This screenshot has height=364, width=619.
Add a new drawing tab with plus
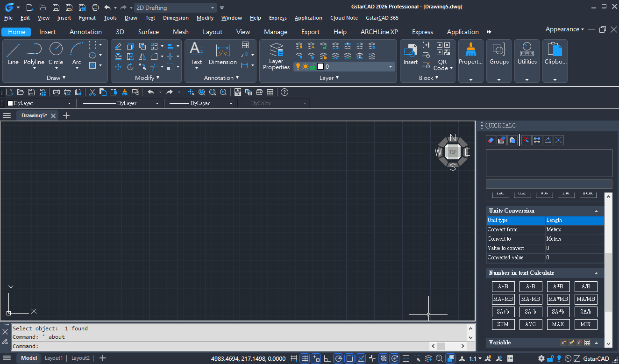(66, 115)
